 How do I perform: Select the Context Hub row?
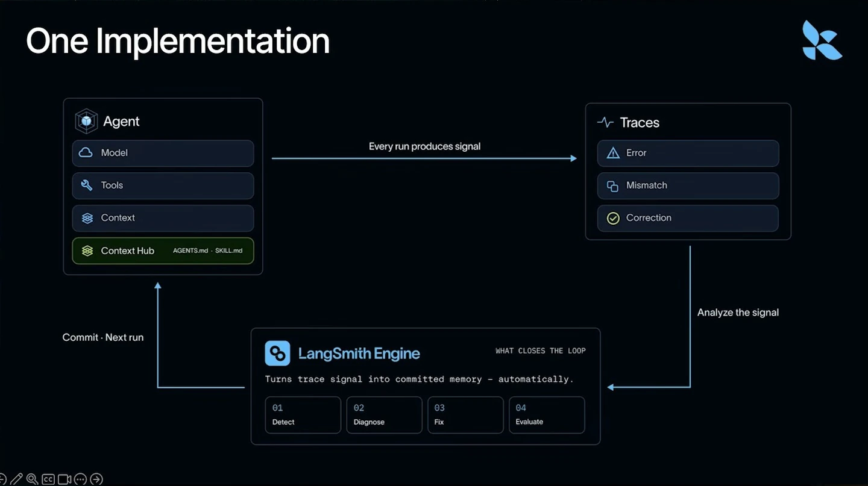(x=163, y=251)
